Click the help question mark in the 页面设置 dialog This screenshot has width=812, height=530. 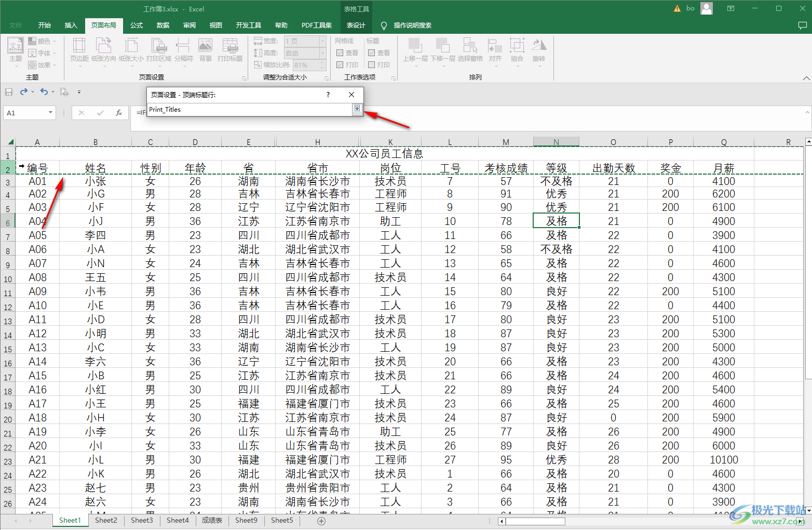[x=328, y=95]
